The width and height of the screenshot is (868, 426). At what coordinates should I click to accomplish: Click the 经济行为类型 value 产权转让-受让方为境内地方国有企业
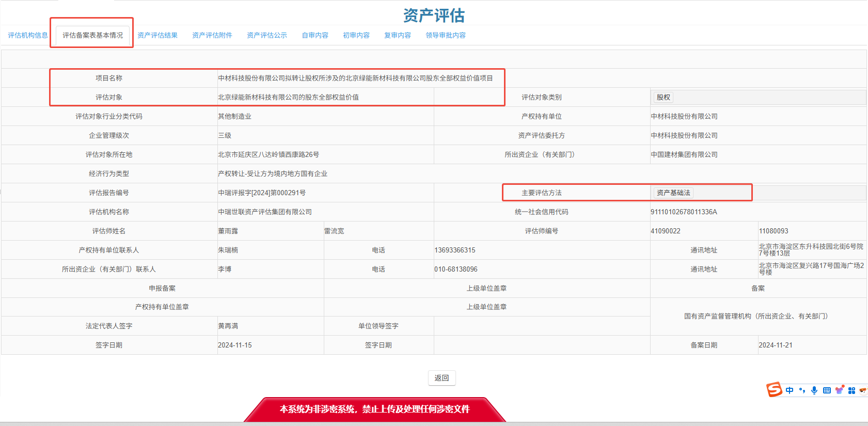point(273,173)
